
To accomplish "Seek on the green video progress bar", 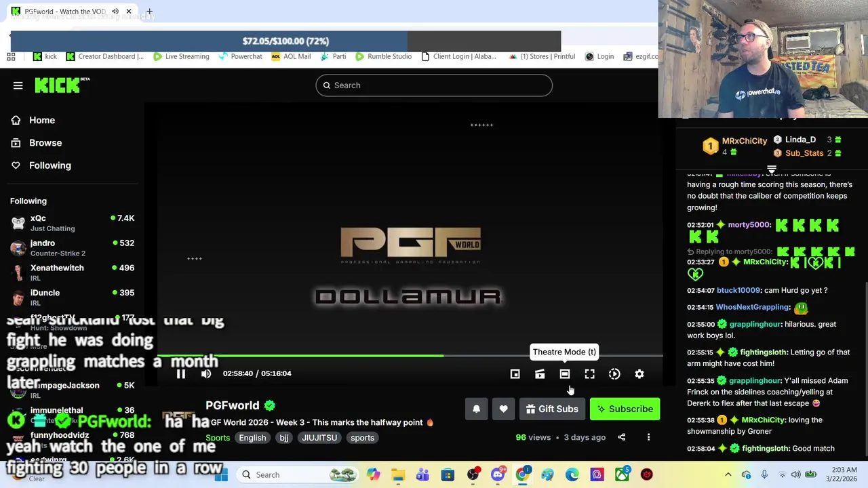I will pos(410,355).
